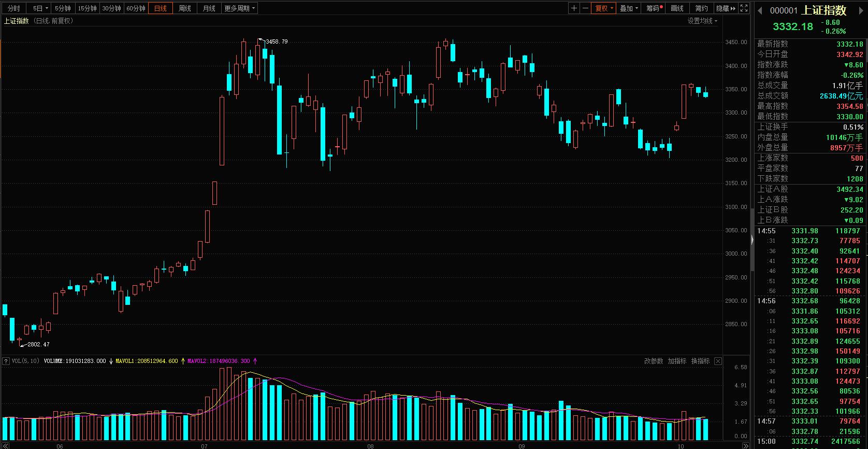
Task: Click the large 3332.18 index price
Action: coord(793,26)
